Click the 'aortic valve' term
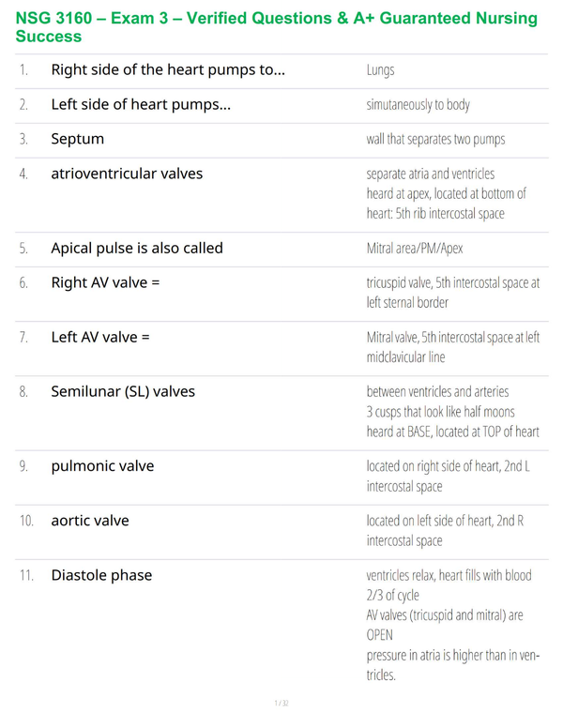 tap(90, 521)
